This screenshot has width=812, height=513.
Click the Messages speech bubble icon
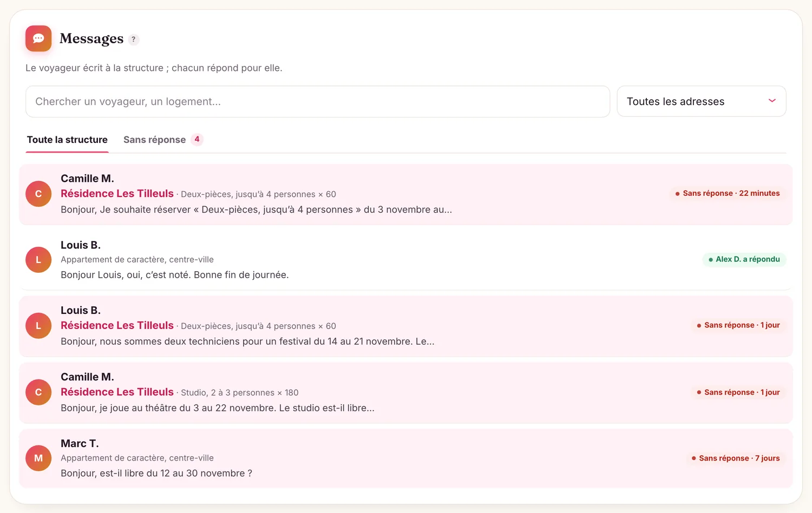(38, 38)
